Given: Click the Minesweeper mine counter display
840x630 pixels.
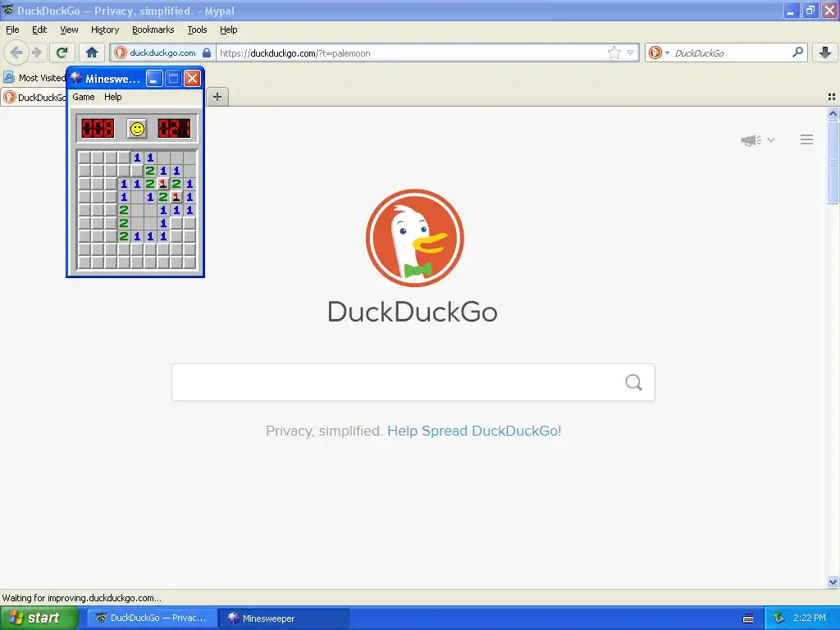Looking at the screenshot, I should click(98, 129).
